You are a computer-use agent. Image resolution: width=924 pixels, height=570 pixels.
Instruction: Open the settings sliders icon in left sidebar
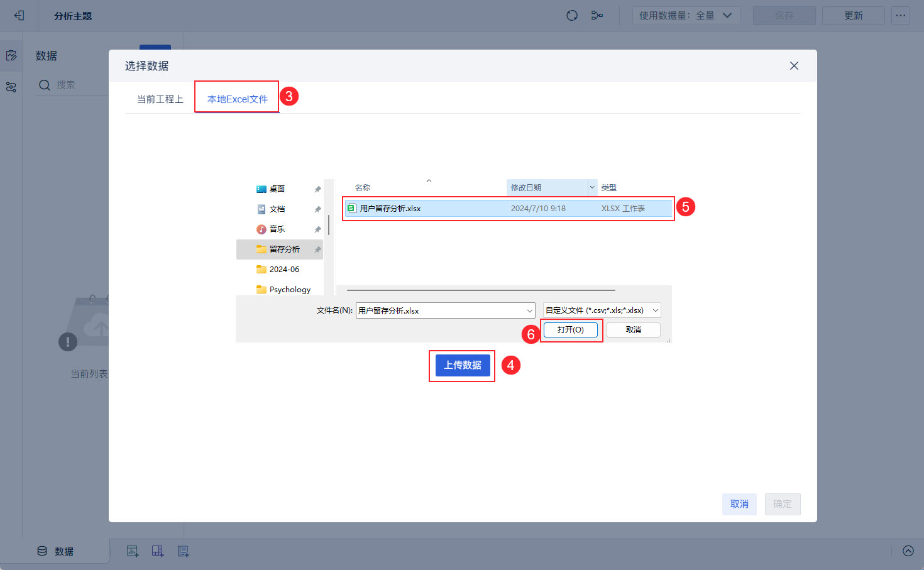point(11,87)
